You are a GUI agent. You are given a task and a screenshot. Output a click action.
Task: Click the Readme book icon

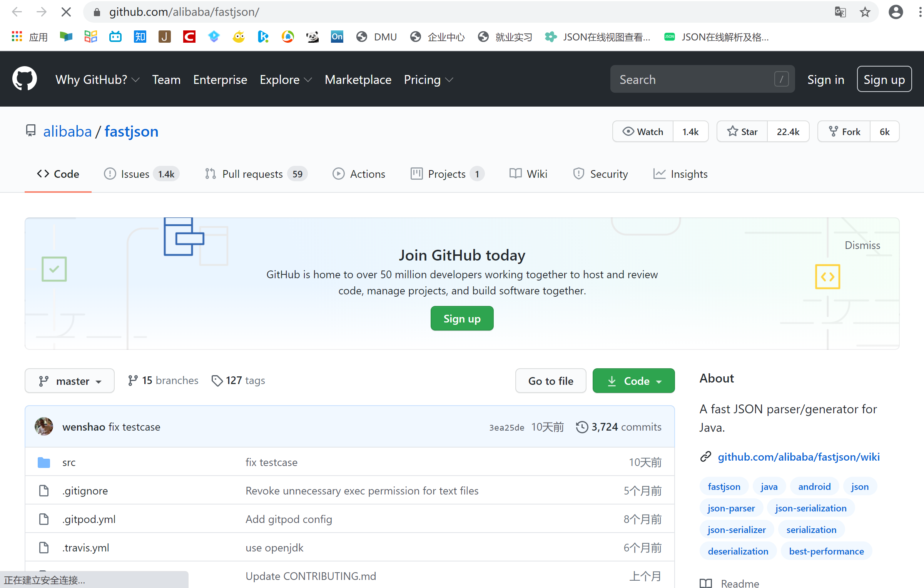[706, 583]
